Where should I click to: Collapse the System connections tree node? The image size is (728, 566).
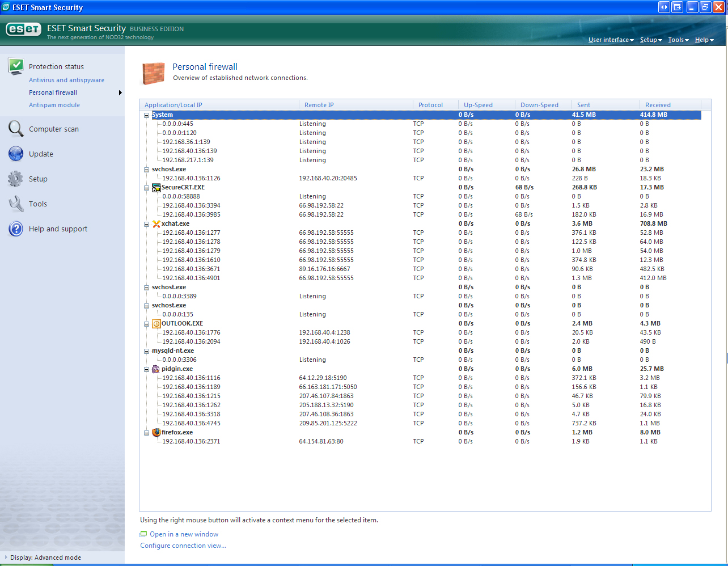click(147, 115)
